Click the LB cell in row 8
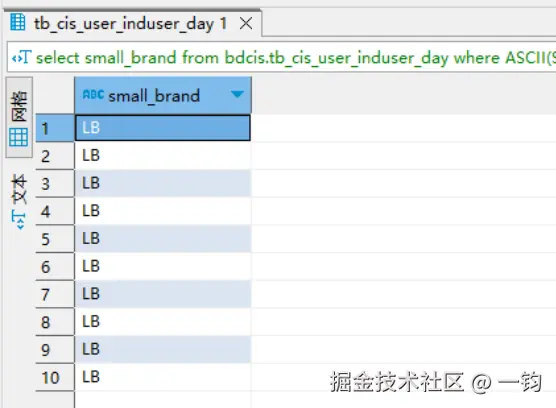The width and height of the screenshot is (556, 408). pyautogui.click(x=163, y=322)
